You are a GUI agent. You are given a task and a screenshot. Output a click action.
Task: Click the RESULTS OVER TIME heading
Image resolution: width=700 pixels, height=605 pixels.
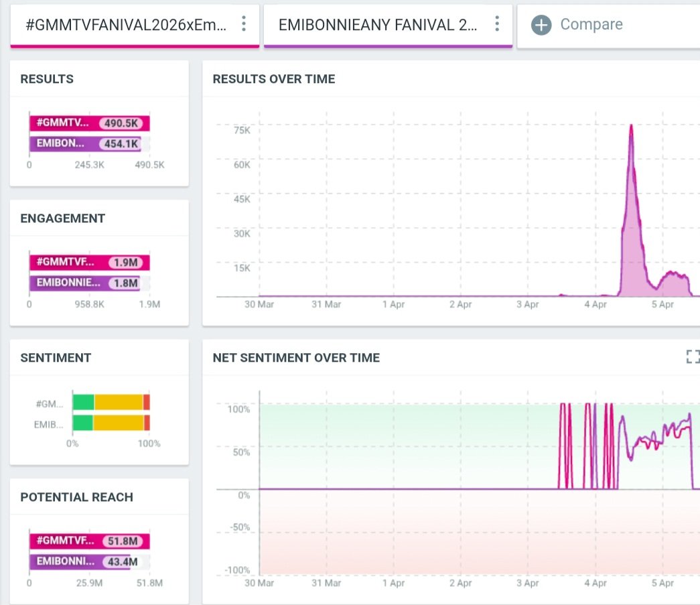coord(274,79)
